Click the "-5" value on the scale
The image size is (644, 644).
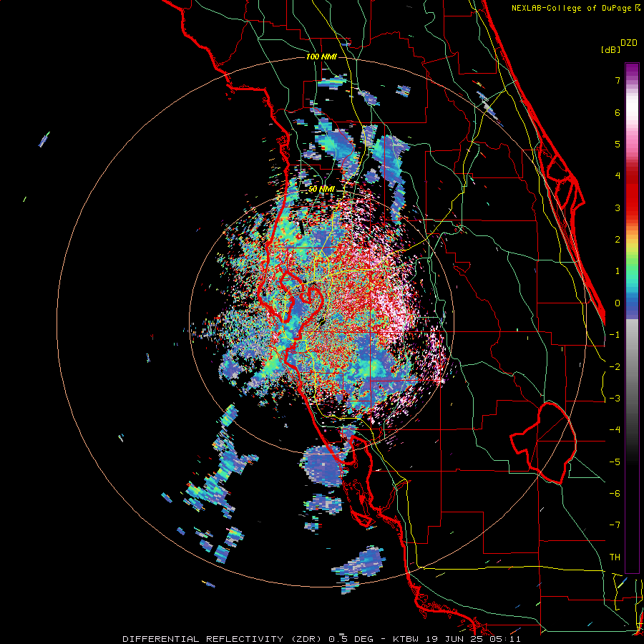[x=615, y=462]
